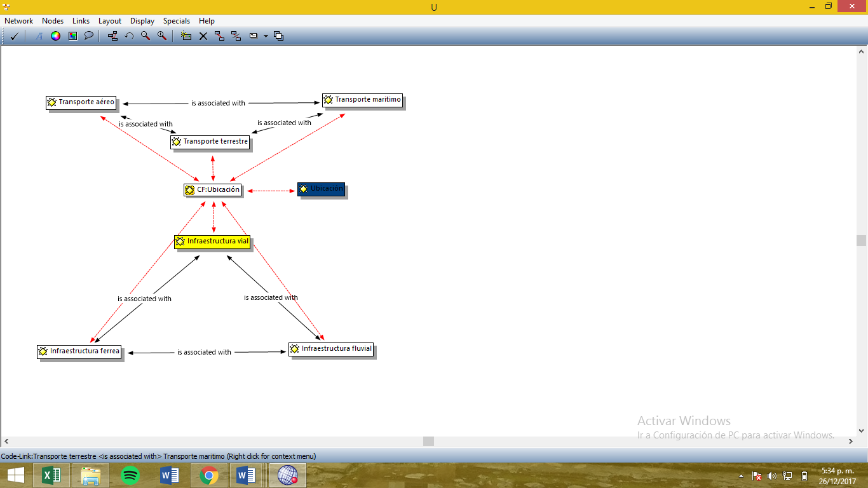Click the new node icon with star
Viewport: 868px width, 488px height.
pyautogui.click(x=186, y=36)
